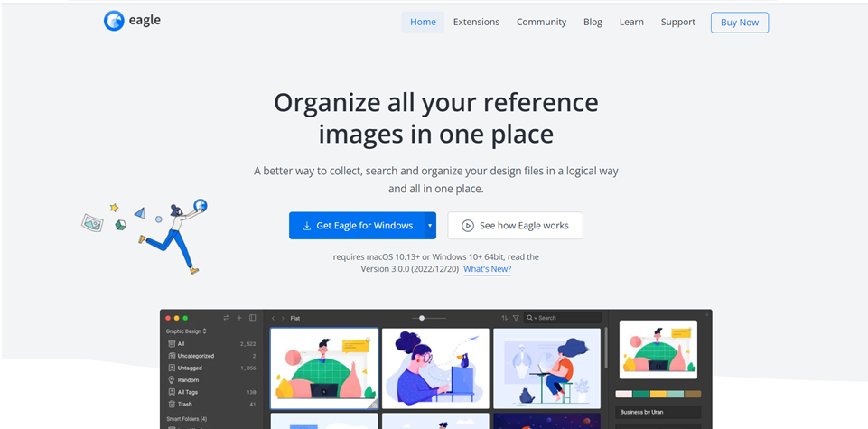This screenshot has width=868, height=429.
Task: Click the Smart Folders (4) header
Action: (187, 419)
